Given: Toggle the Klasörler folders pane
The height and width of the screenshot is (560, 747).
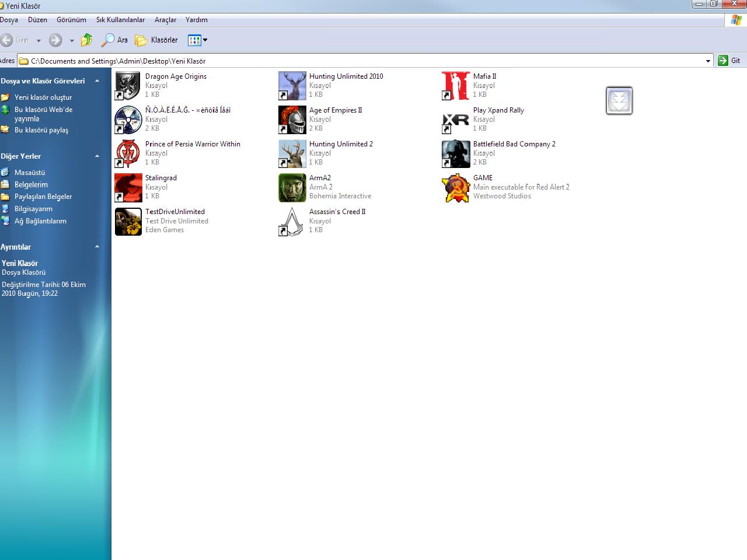Looking at the screenshot, I should coord(156,40).
